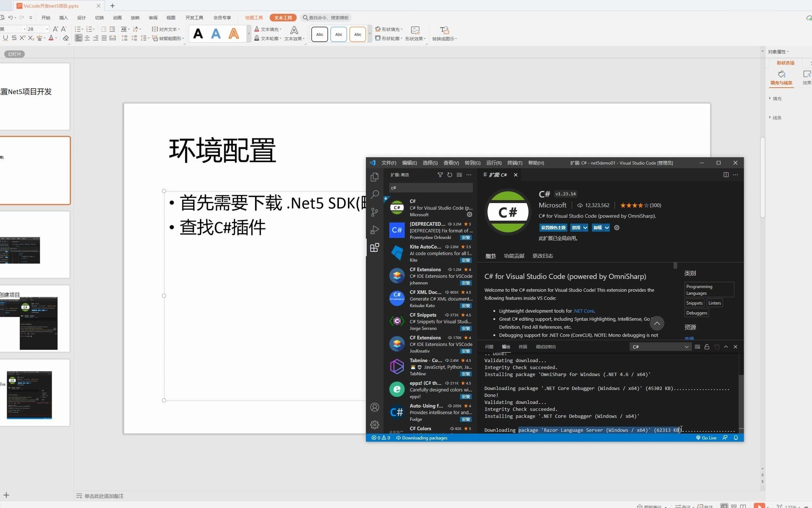
Task: Open VS Code notifications bell
Action: [x=735, y=438]
